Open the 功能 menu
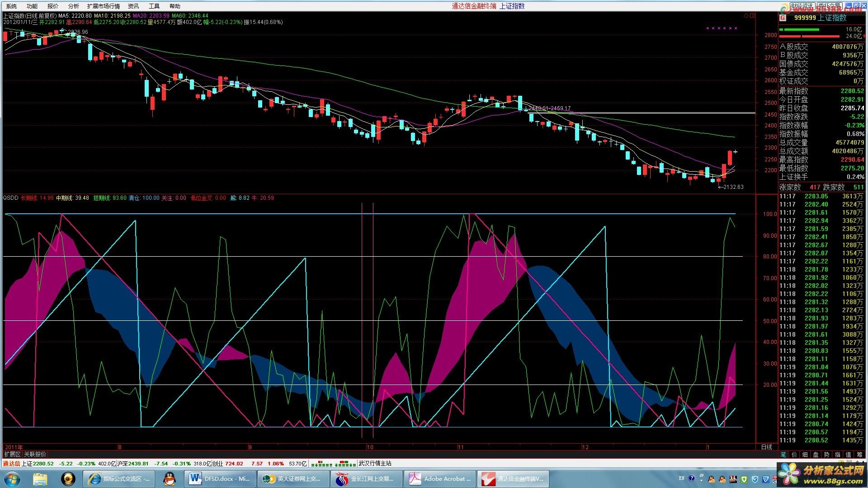The height and width of the screenshot is (488, 868). (32, 6)
